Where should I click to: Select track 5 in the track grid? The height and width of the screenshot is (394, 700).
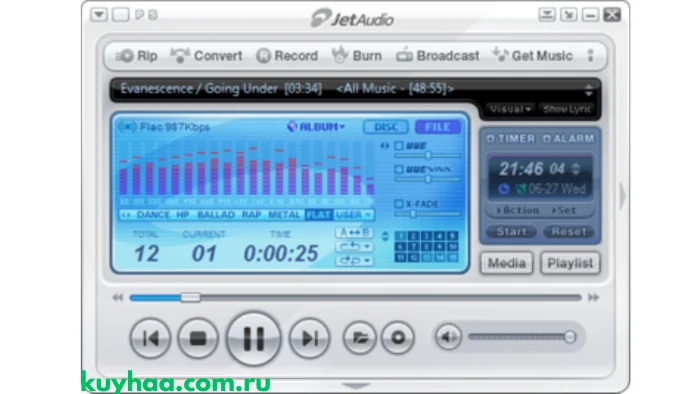pos(453,236)
